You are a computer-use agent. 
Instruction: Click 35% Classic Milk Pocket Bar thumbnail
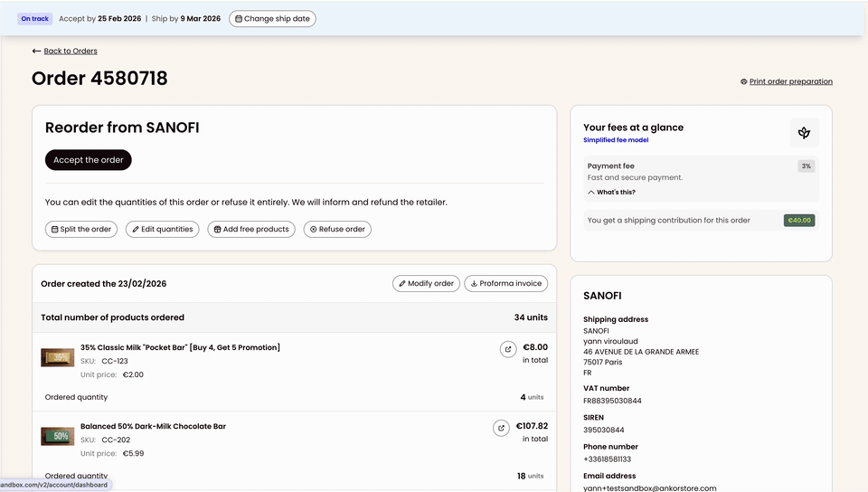click(58, 357)
